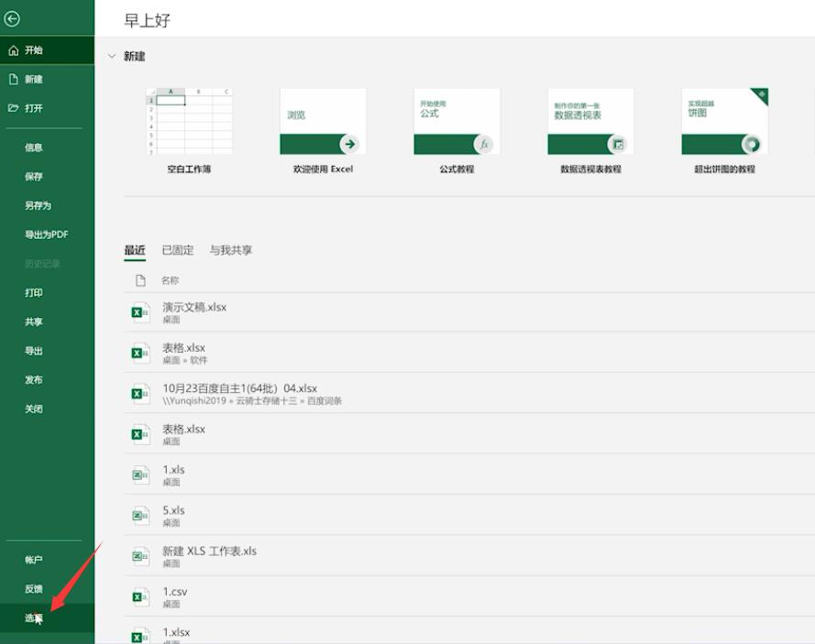
Task: Click the back arrow circle icon
Action: 12,19
